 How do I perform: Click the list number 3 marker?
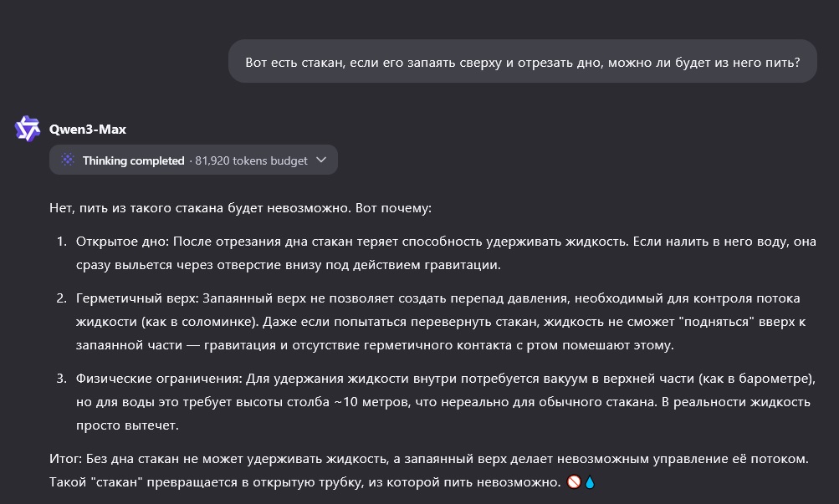click(61, 379)
